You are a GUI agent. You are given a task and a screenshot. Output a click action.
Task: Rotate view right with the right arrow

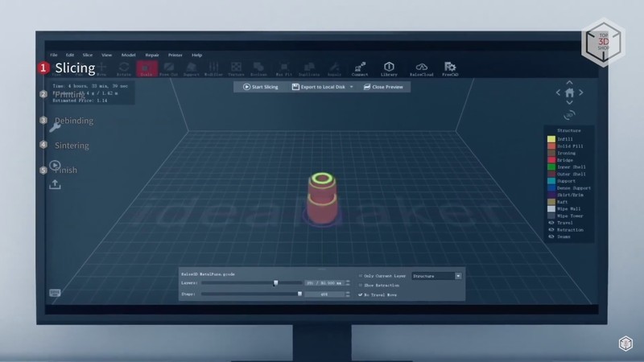[582, 93]
